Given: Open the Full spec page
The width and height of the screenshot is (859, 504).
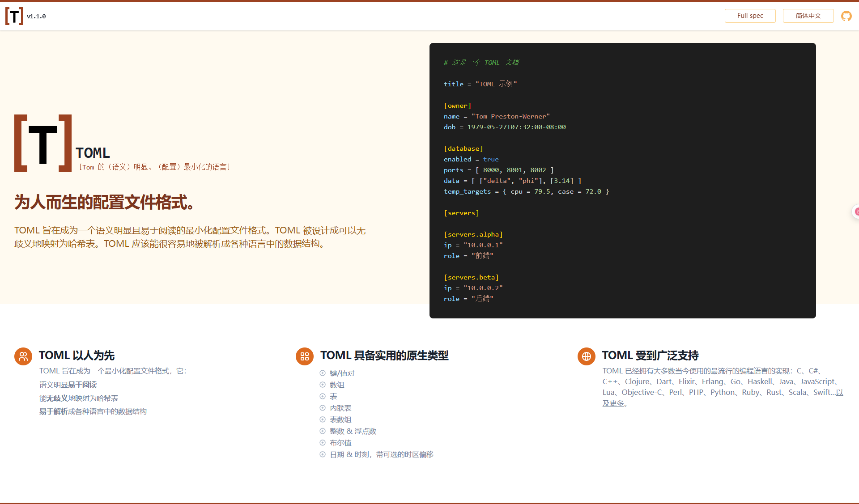Looking at the screenshot, I should click(x=750, y=16).
